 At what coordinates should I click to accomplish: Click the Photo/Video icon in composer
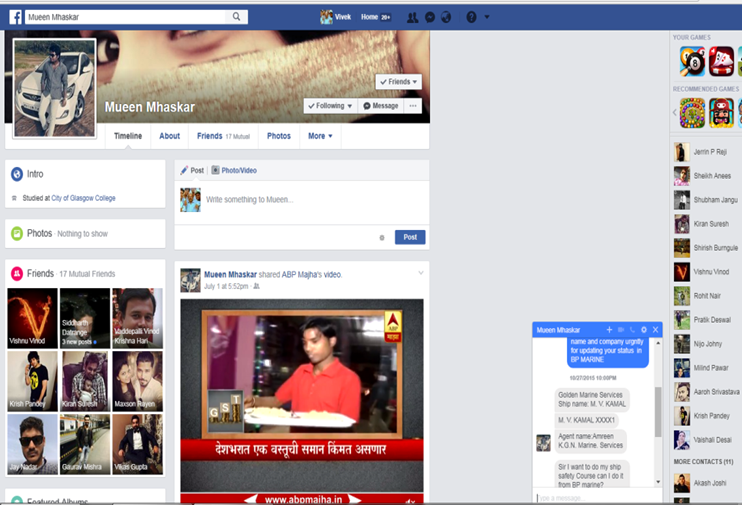point(215,170)
